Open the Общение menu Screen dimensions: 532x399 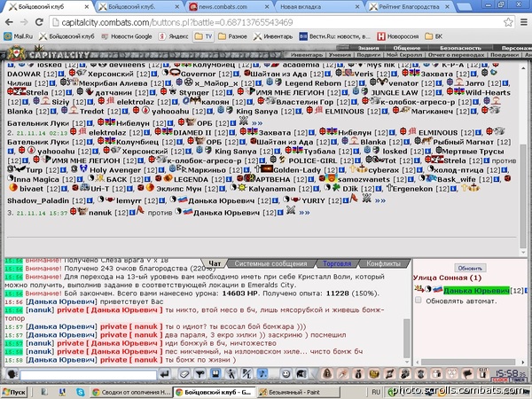(406, 48)
